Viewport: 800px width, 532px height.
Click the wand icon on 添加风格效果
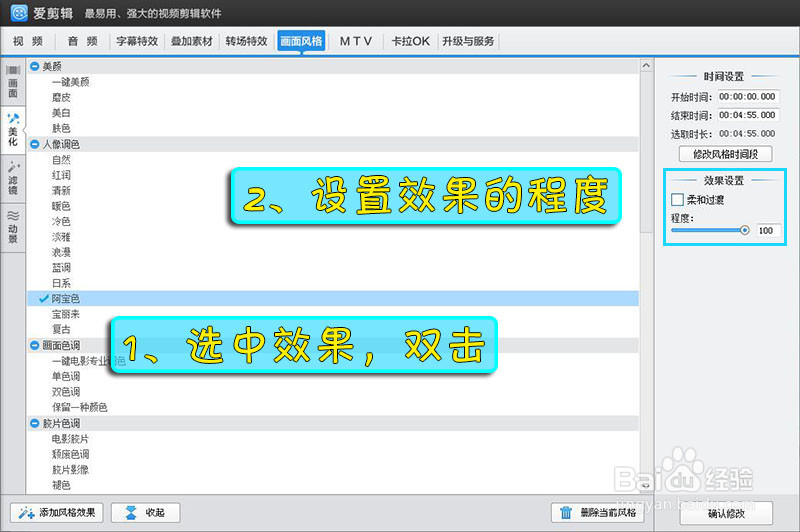coord(26,513)
